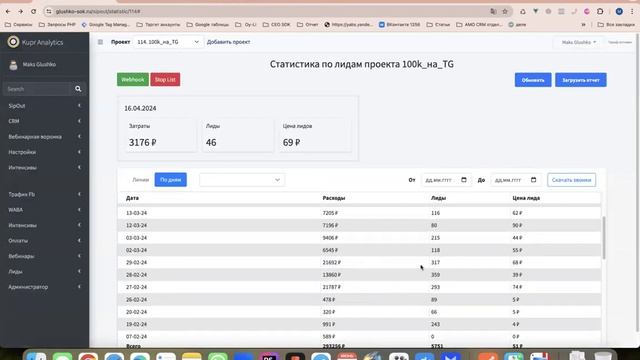
Task: Open the Maks Glushko user dropdown in header
Action: [578, 42]
